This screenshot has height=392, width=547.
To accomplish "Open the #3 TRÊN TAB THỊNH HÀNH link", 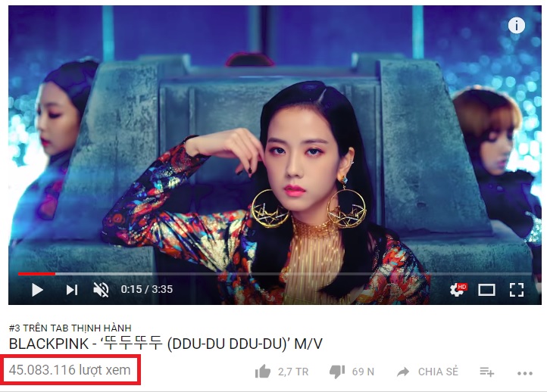I will [70, 328].
